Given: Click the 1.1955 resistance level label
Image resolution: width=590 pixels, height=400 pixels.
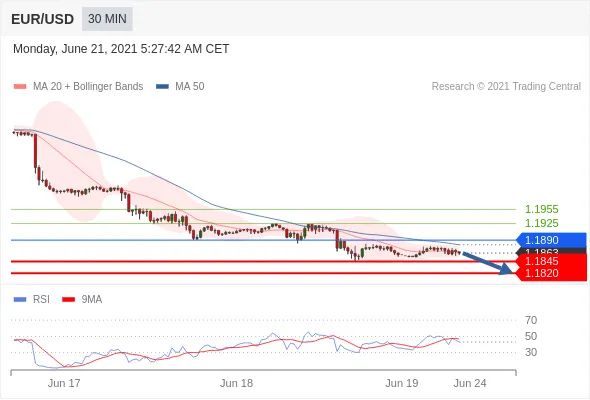Looking at the screenshot, I should click(541, 209).
